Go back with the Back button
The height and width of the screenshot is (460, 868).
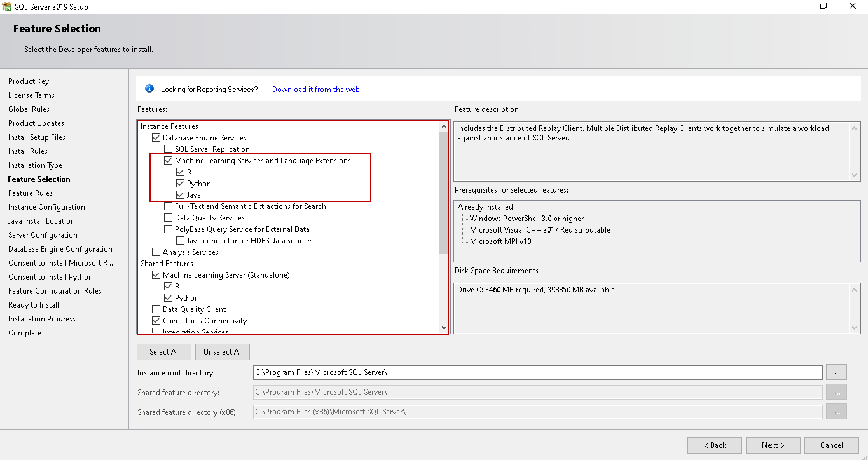point(715,445)
